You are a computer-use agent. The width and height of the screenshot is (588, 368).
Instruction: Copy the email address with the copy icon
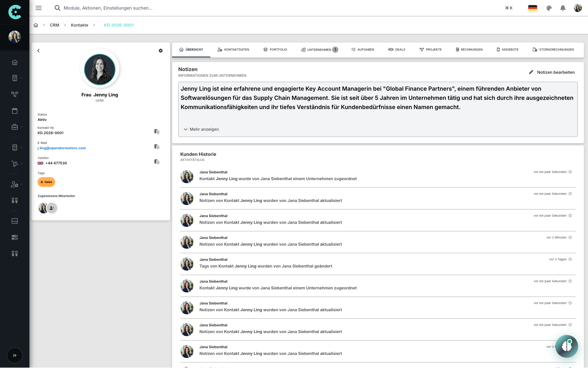pos(157,146)
